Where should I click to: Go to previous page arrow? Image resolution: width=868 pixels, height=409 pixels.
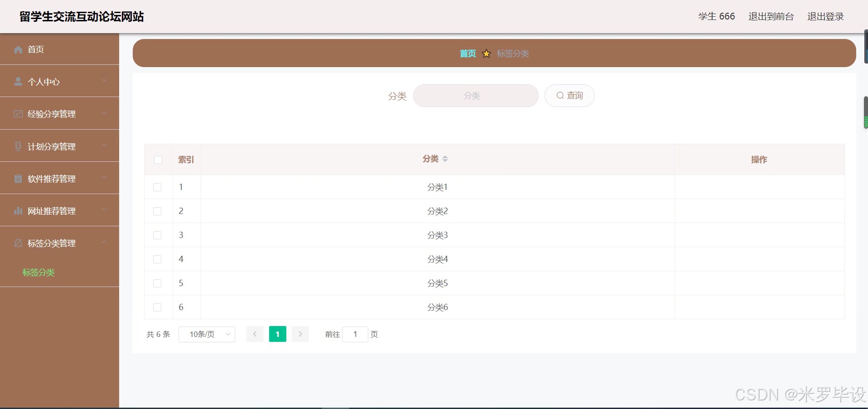(255, 334)
